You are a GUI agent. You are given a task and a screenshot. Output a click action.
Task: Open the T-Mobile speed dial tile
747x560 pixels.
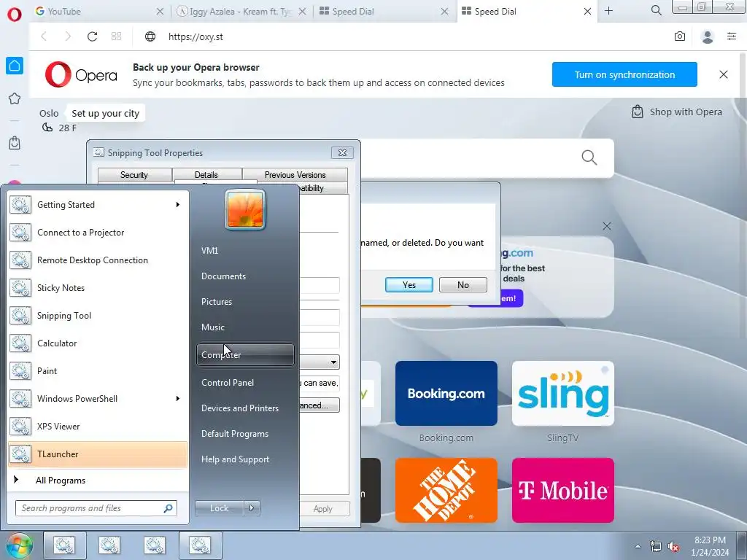[x=563, y=491]
